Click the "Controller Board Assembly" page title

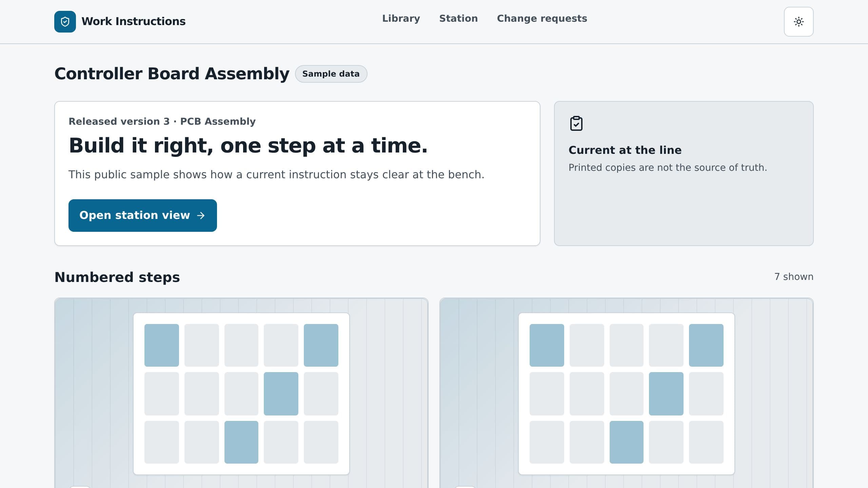(172, 74)
